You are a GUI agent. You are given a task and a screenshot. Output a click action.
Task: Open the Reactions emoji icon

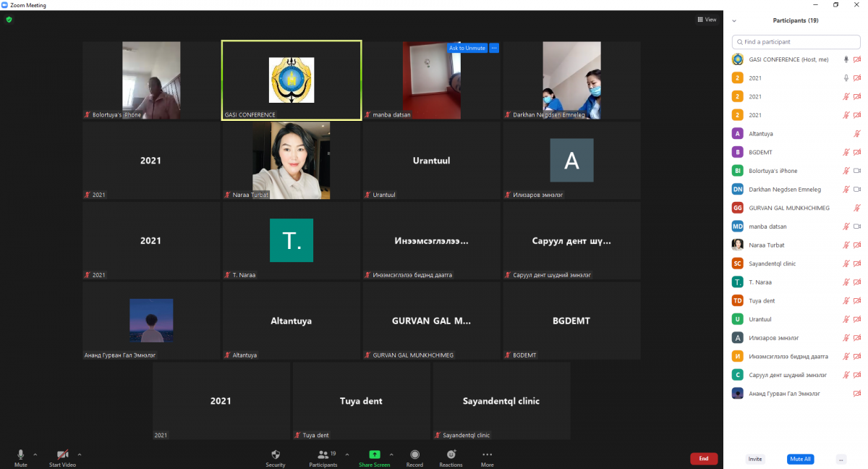(451, 455)
